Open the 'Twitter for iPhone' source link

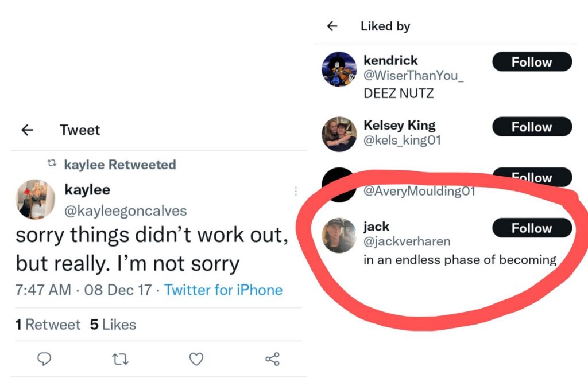tap(223, 290)
